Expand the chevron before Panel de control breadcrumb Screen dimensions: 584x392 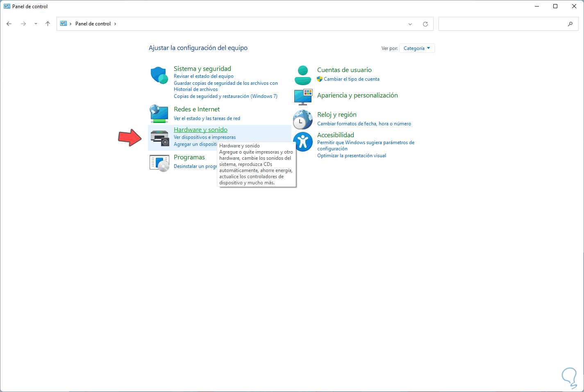[70, 24]
